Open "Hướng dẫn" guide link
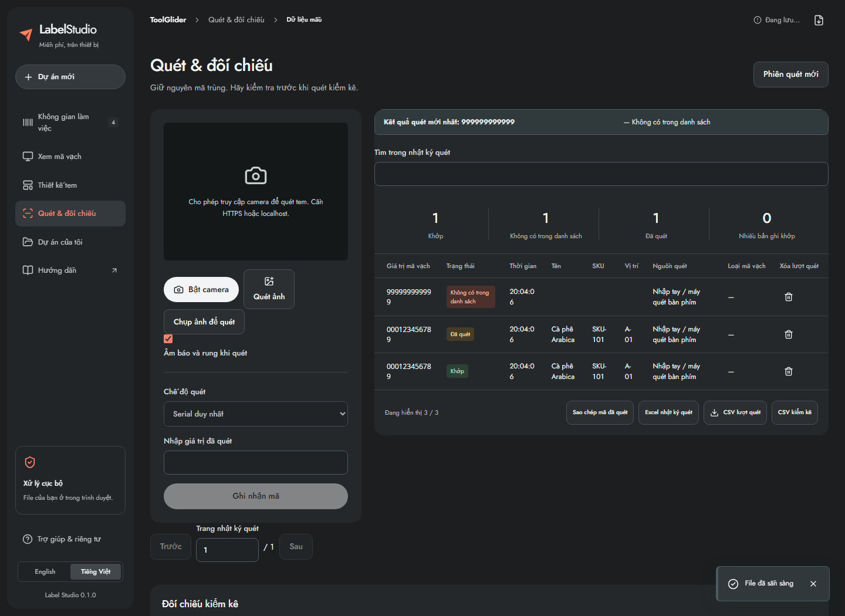This screenshot has width=845, height=616. point(70,270)
